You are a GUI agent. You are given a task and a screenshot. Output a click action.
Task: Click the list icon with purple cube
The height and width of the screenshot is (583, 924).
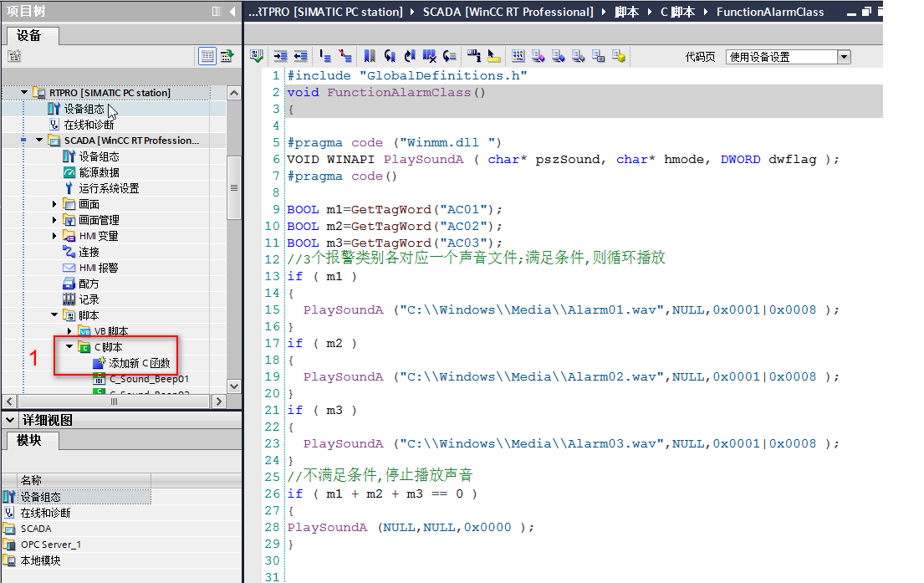coord(538,56)
